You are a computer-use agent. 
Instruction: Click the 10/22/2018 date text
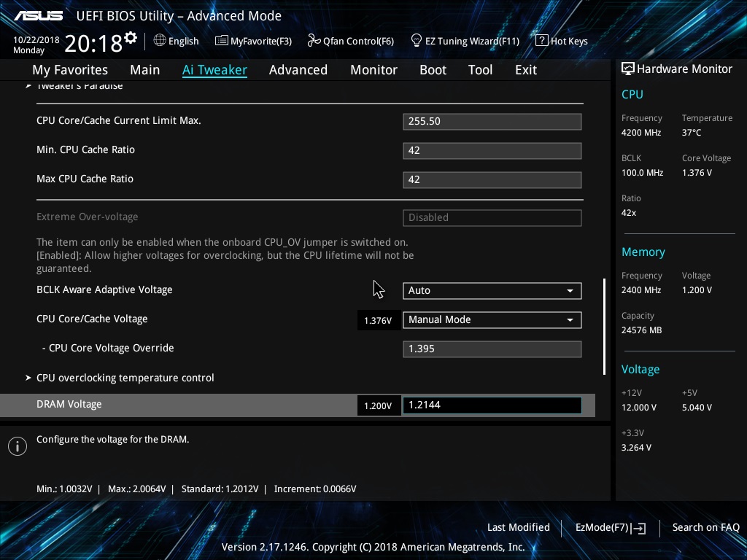pyautogui.click(x=36, y=40)
